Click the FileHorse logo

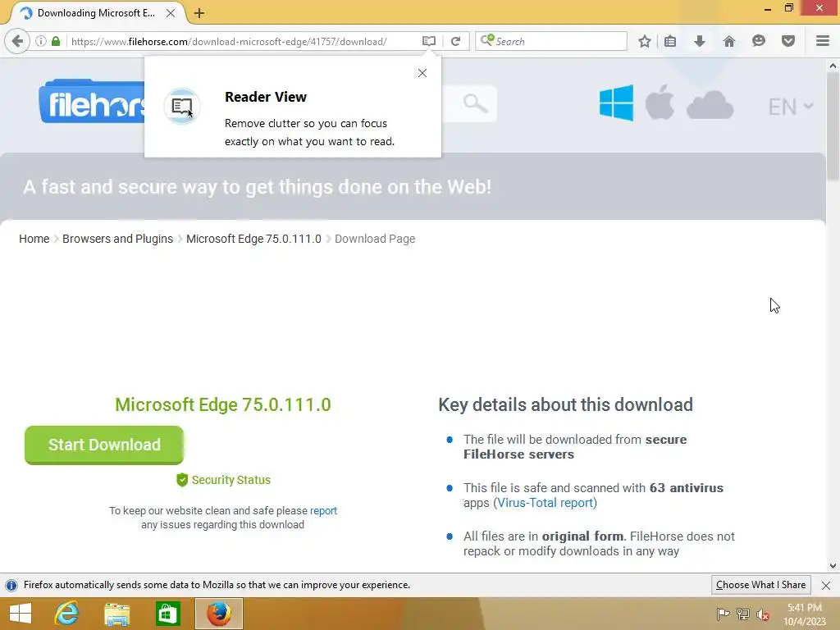pyautogui.click(x=92, y=102)
